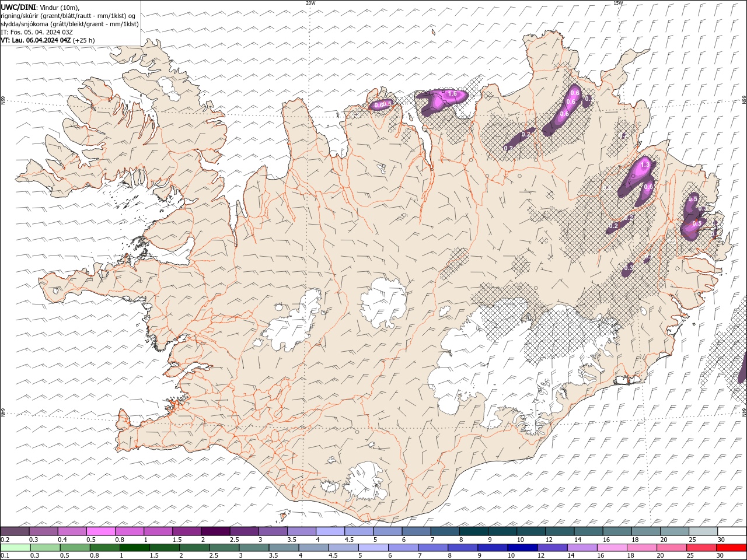Pick the light pink 16 rain legend swatch
This screenshot has width=747, height=560.
coord(611,548)
